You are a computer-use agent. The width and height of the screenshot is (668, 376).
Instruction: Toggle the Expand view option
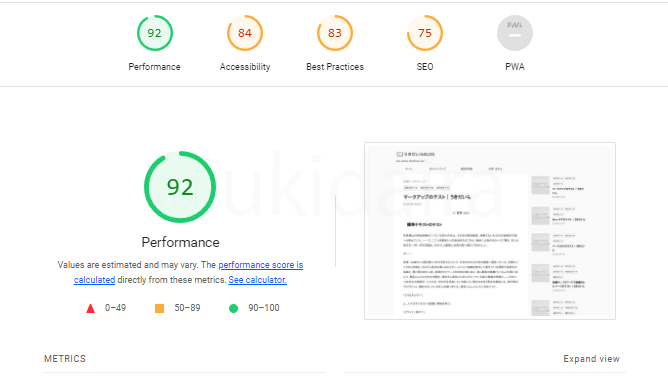tap(591, 359)
